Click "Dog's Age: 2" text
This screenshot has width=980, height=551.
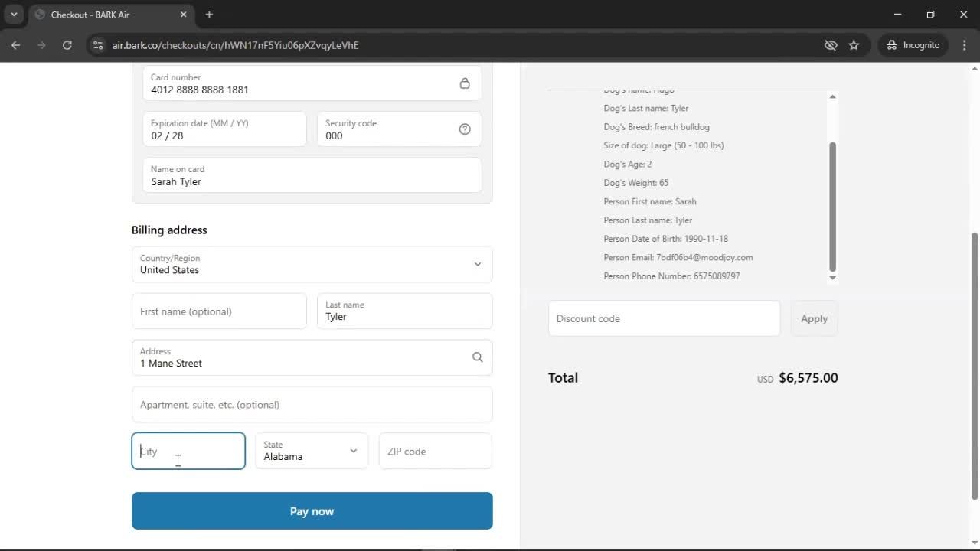coord(627,165)
